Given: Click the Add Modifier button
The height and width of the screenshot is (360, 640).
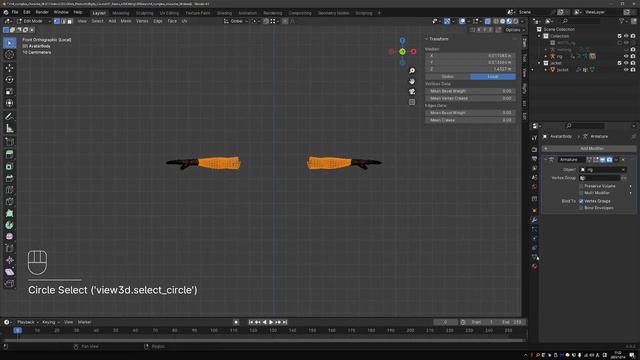Looking at the screenshot, I should pos(589,148).
